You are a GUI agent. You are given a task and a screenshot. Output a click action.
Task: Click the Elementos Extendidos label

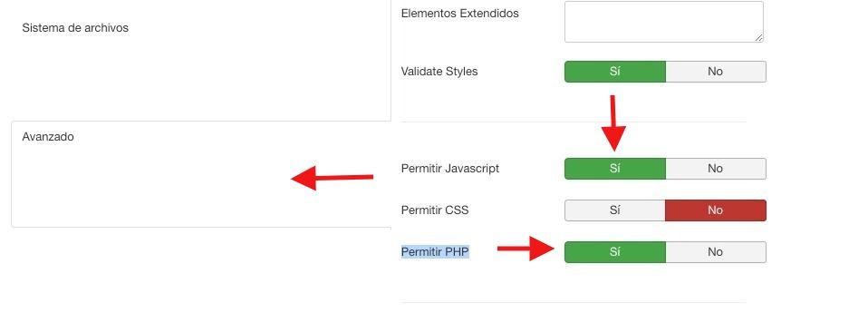coord(459,14)
